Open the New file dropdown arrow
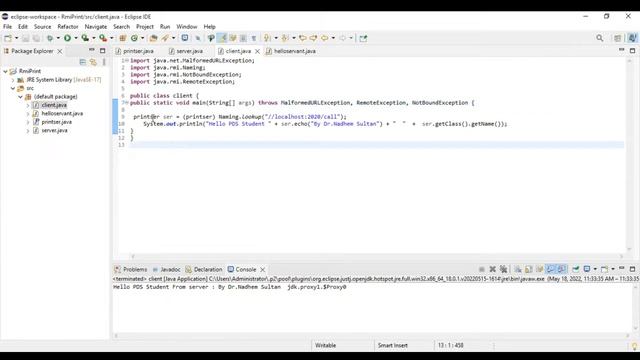Screen dimensions: 640x360 coord(16,38)
